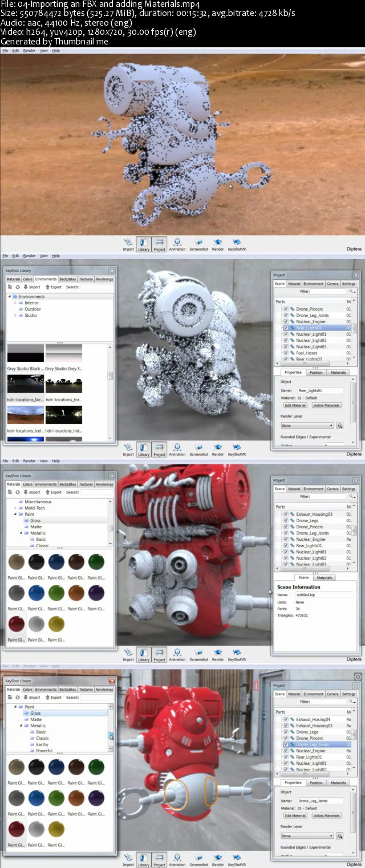Open Render Layer None dropdown under Drone_Leg_Joints
Viewport: 365px width, 868px height.
click(x=307, y=836)
